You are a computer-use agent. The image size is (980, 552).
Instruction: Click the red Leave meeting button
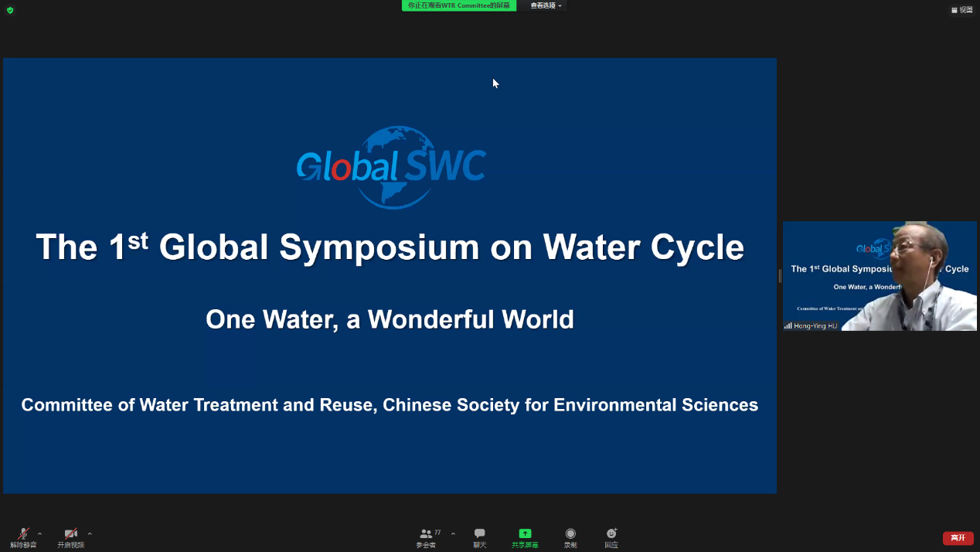pos(958,538)
